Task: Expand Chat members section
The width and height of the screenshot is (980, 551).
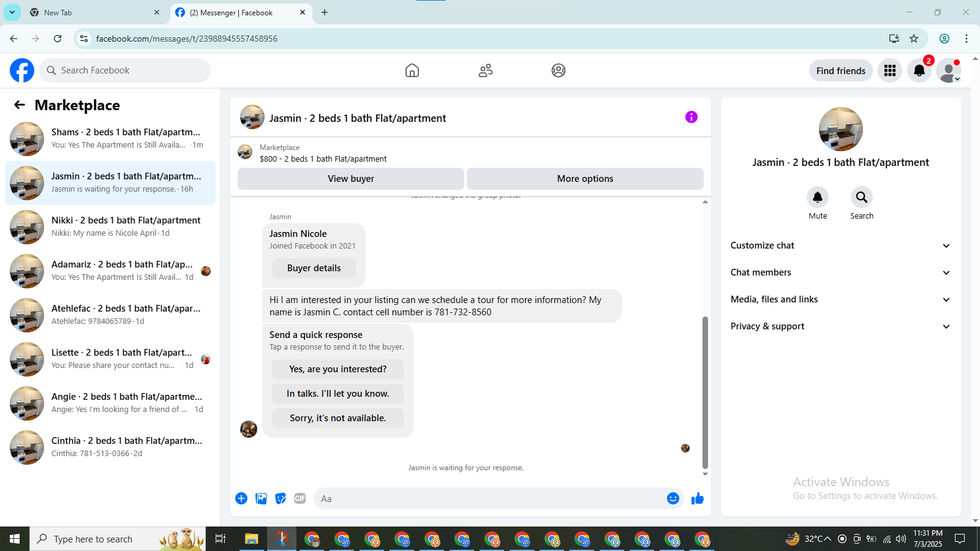Action: tap(840, 272)
